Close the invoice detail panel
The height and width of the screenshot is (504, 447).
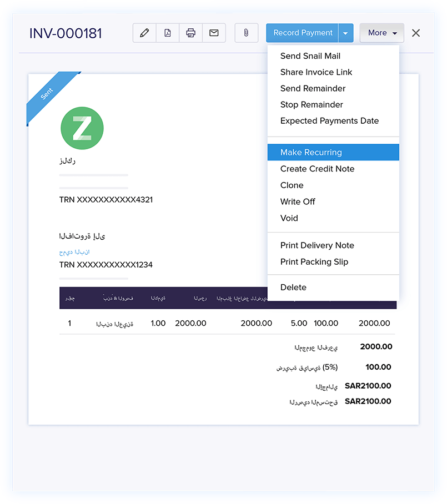(x=416, y=33)
